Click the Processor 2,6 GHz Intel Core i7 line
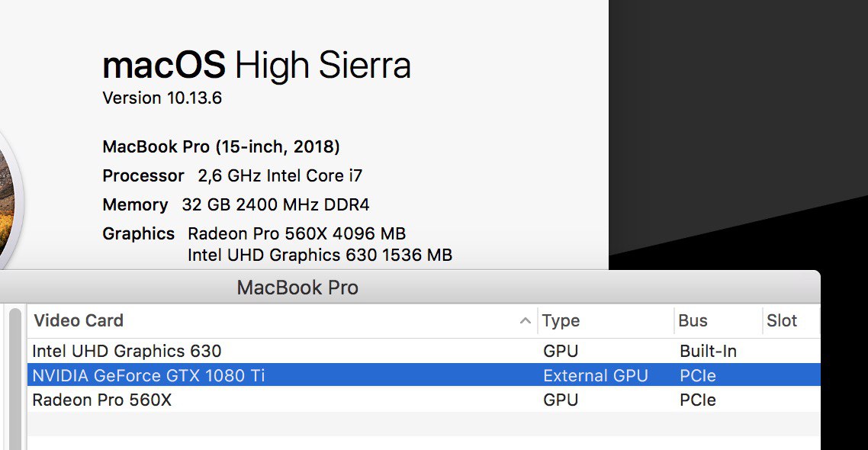Viewport: 868px width, 450px height. tap(232, 175)
